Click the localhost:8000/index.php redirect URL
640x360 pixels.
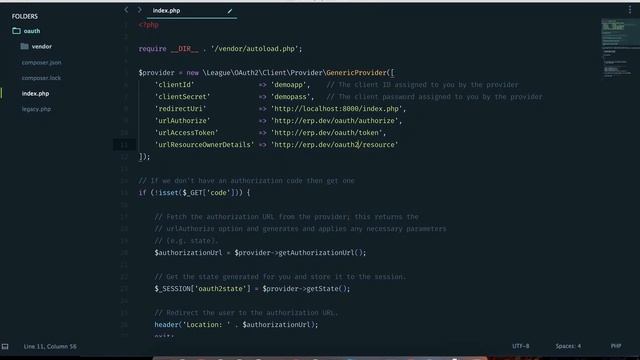[337, 109]
